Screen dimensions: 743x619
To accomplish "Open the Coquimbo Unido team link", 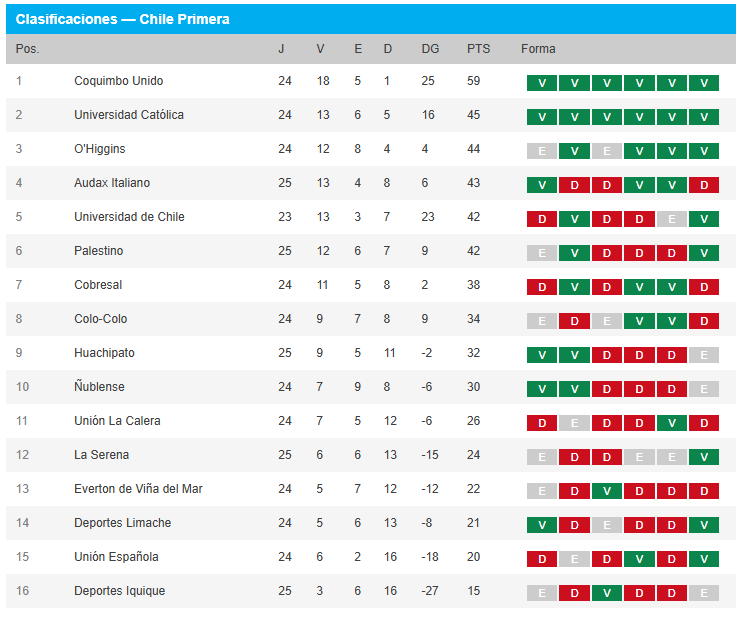I will pos(118,81).
